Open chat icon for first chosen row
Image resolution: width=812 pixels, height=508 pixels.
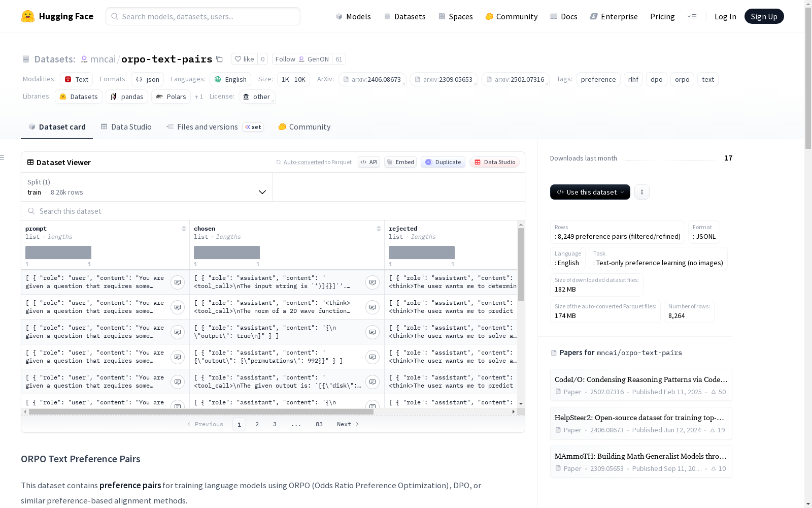tap(373, 282)
